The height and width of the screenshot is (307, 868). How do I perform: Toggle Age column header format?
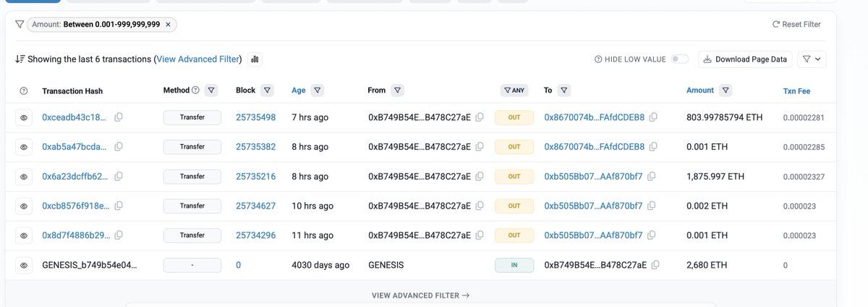[299, 91]
